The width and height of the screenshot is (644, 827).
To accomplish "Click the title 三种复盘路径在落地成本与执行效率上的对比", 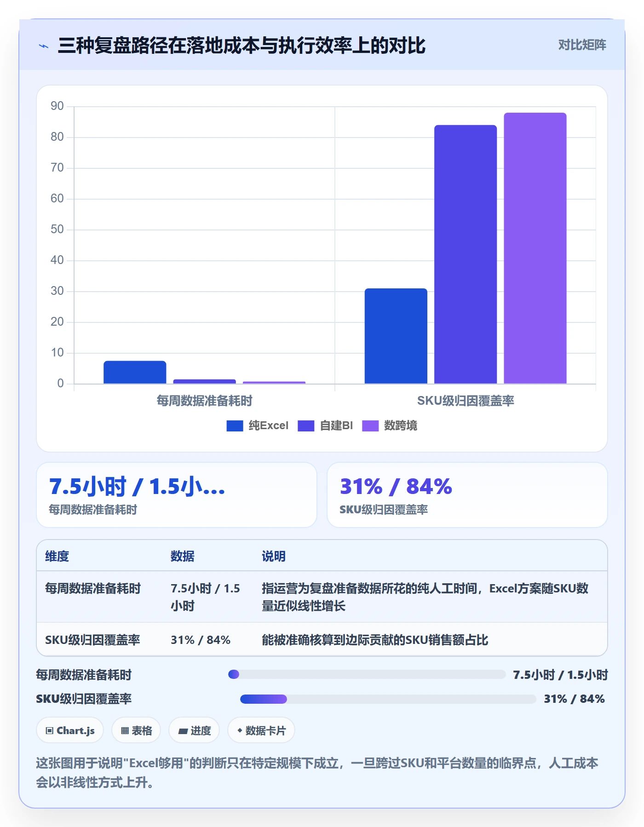I will tap(241, 46).
